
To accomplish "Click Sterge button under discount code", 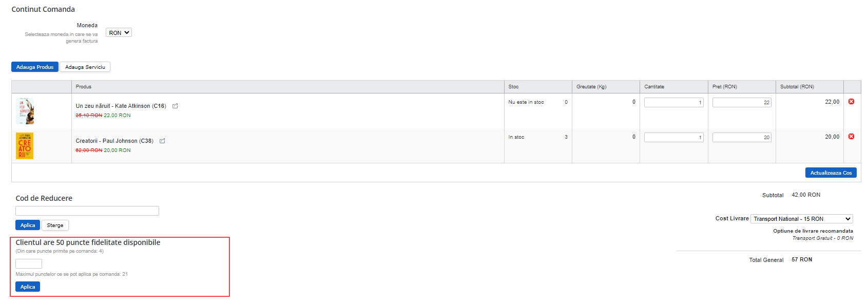I will click(55, 225).
